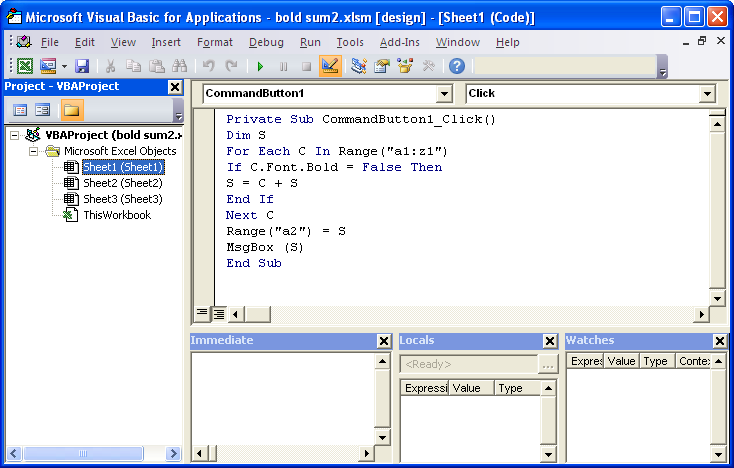Click View Code icon in Project panel
Viewport: 734px width, 468px height.
point(20,110)
